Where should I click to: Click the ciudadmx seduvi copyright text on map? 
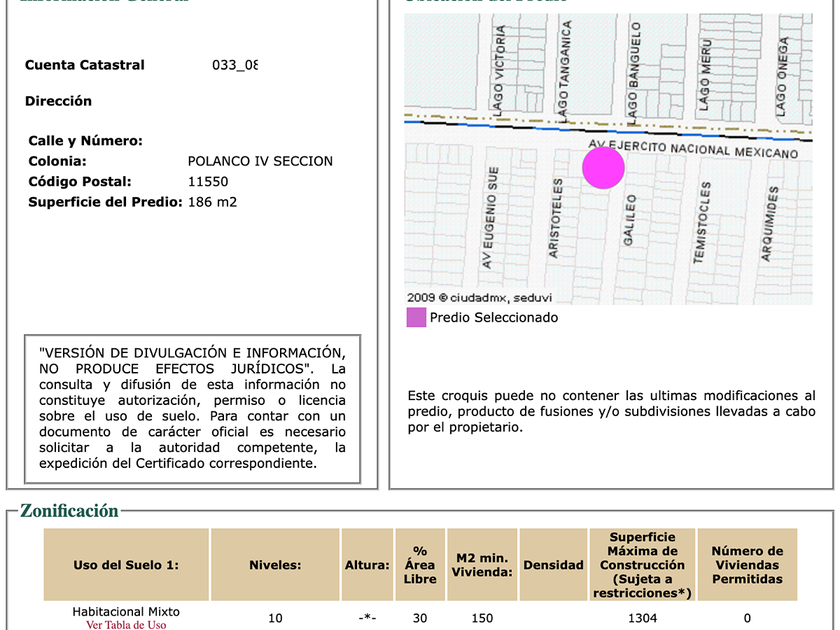(x=479, y=297)
